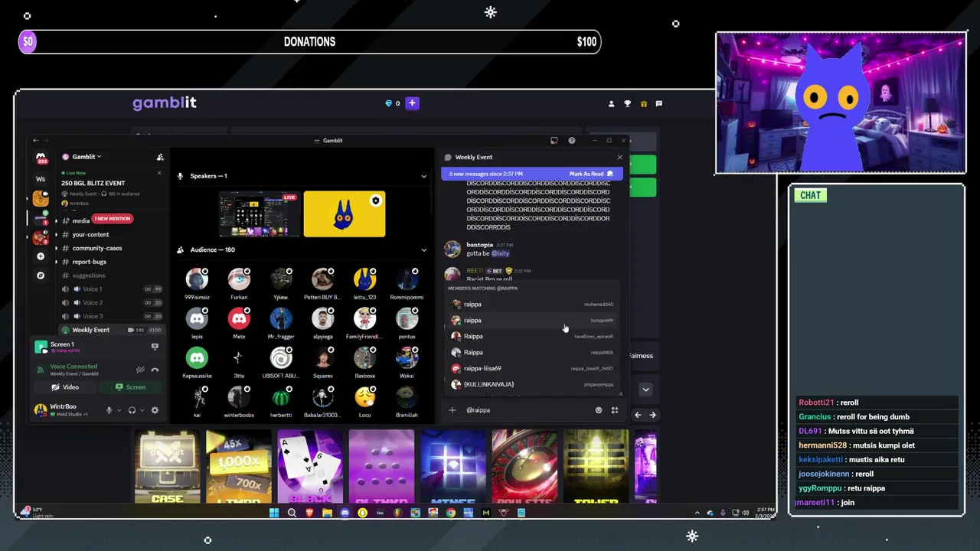Open Discord user settings gear
Screen dimensions: 980x551
point(155,410)
